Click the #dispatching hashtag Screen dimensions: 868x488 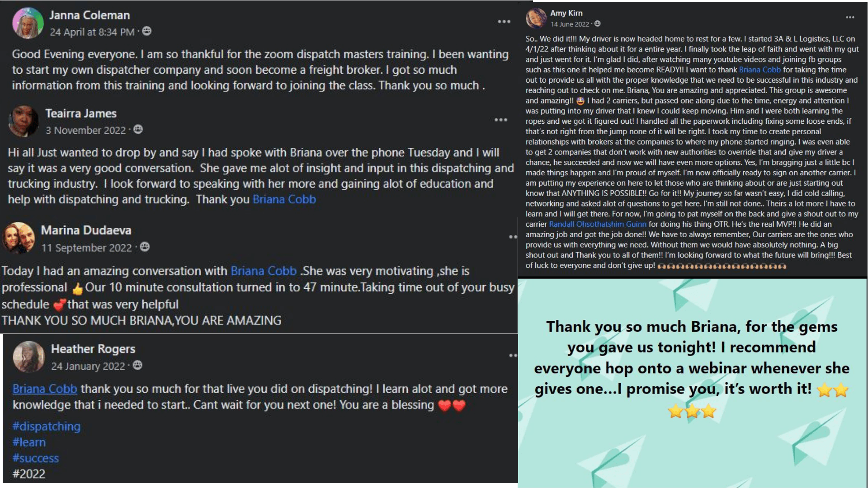click(x=47, y=426)
